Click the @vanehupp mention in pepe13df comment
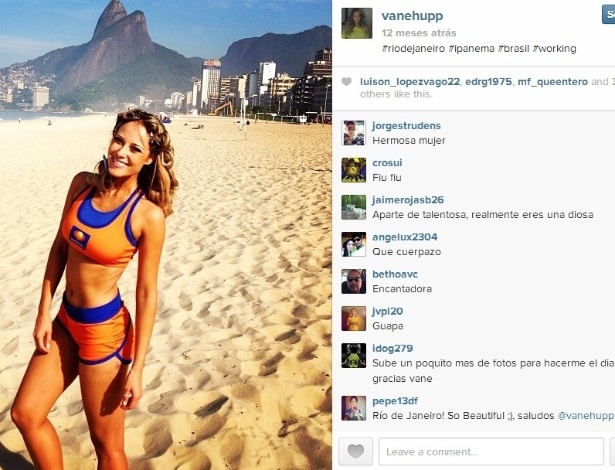This screenshot has width=615, height=470. click(x=586, y=415)
